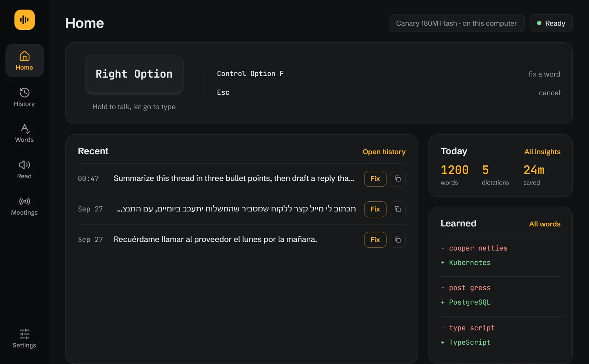Go to the Words sidebar section
Screen dimensions: 589x364
tap(25, 133)
